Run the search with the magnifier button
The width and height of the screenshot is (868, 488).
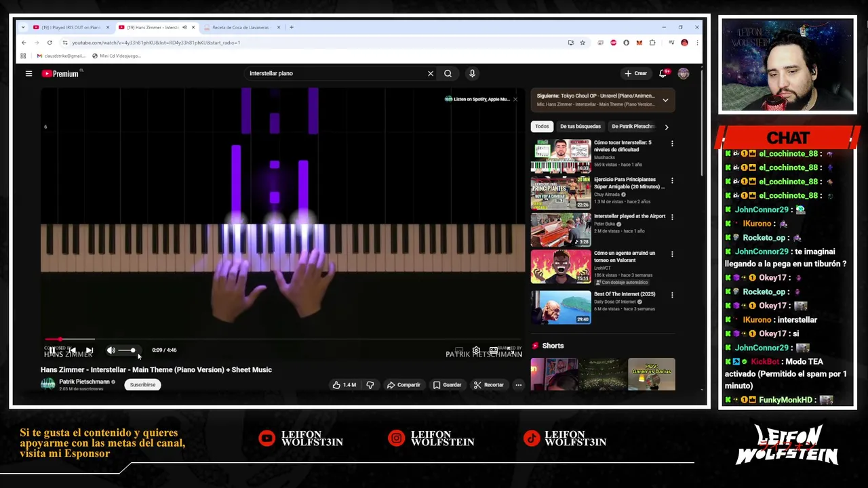click(448, 73)
